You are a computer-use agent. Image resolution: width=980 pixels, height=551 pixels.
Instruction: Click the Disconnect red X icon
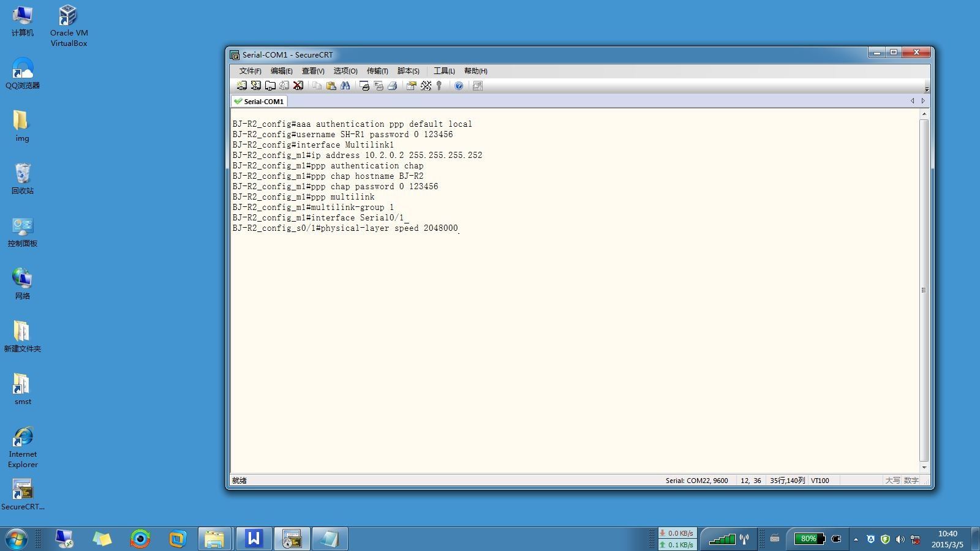click(x=298, y=86)
